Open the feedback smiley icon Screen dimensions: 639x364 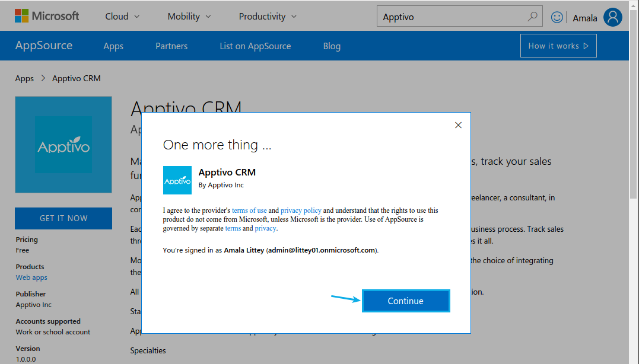557,17
